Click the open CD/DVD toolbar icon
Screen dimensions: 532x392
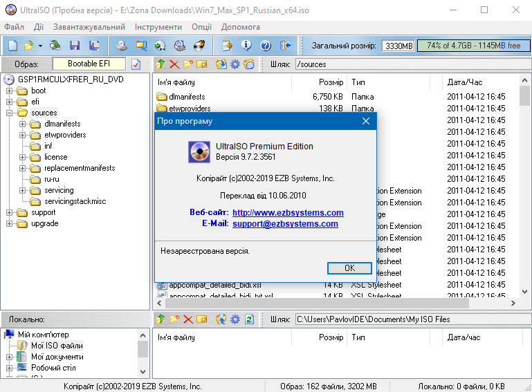click(x=55, y=46)
